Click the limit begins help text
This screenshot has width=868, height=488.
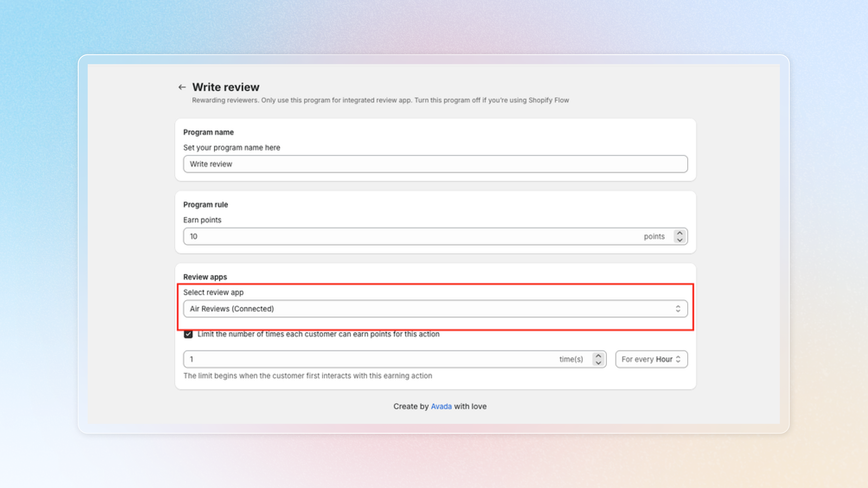(x=307, y=375)
